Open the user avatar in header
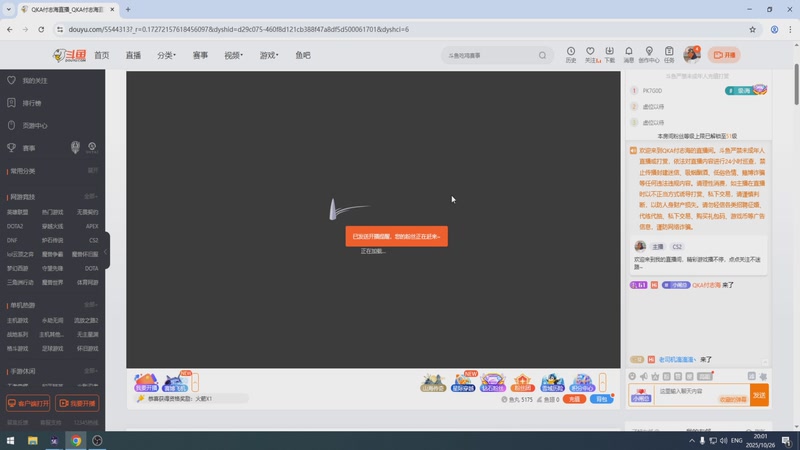The width and height of the screenshot is (800, 450). coord(692,54)
